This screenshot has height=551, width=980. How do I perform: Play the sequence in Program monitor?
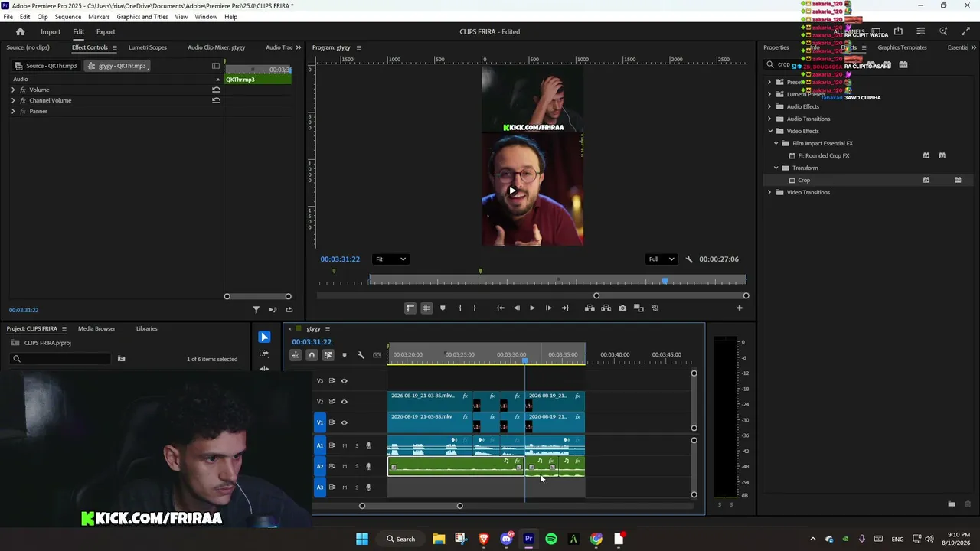point(532,308)
